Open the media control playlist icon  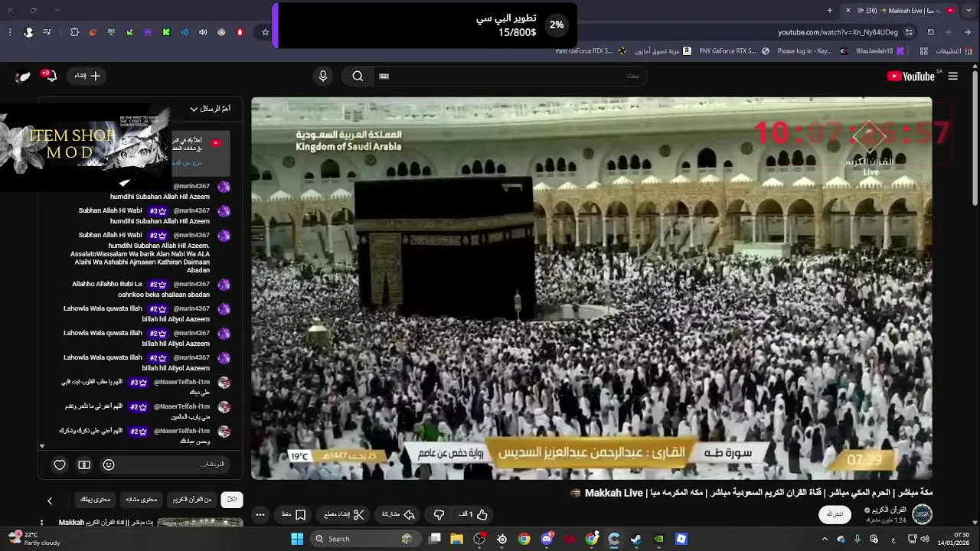[47, 32]
